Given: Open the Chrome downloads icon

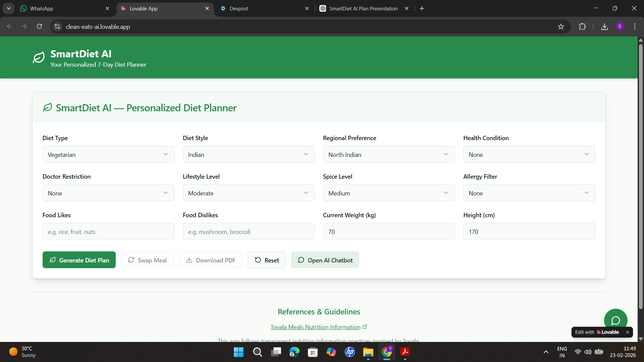Looking at the screenshot, I should (x=604, y=26).
